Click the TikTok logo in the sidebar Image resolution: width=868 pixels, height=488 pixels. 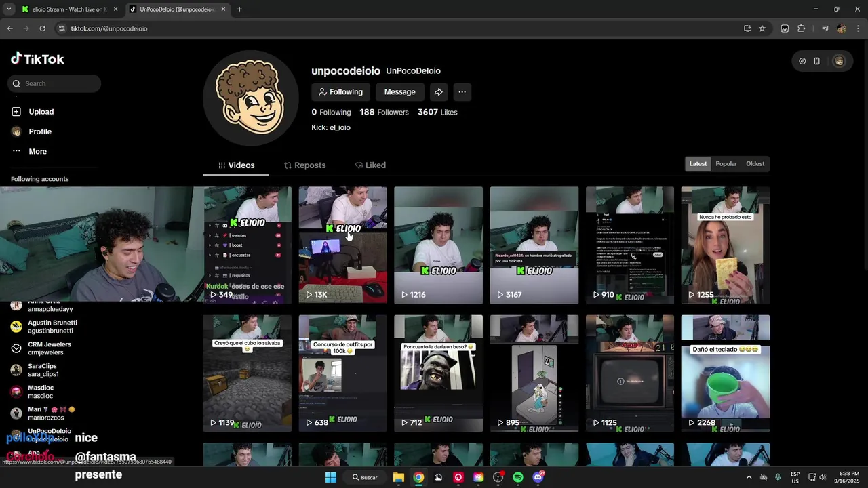[x=37, y=59]
